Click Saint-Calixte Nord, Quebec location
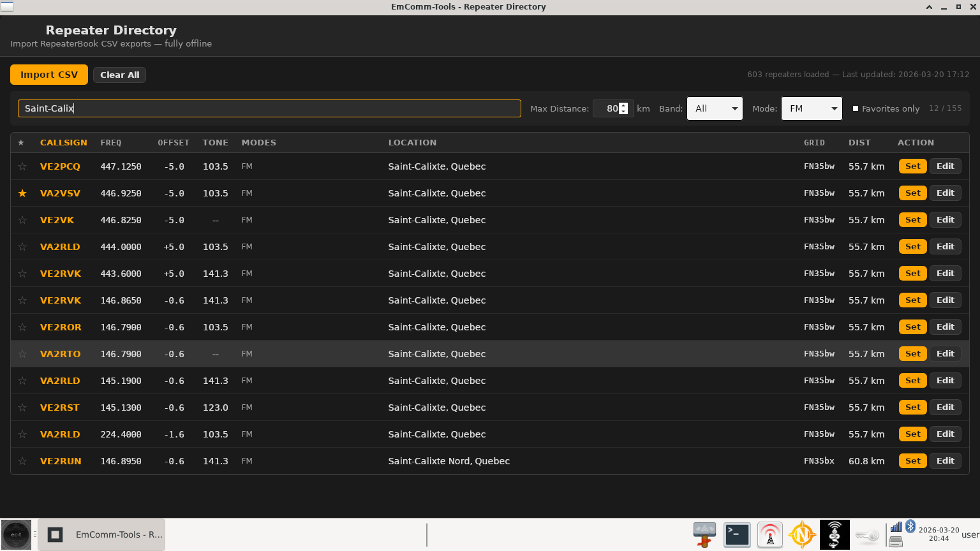The image size is (980, 551). point(449,461)
